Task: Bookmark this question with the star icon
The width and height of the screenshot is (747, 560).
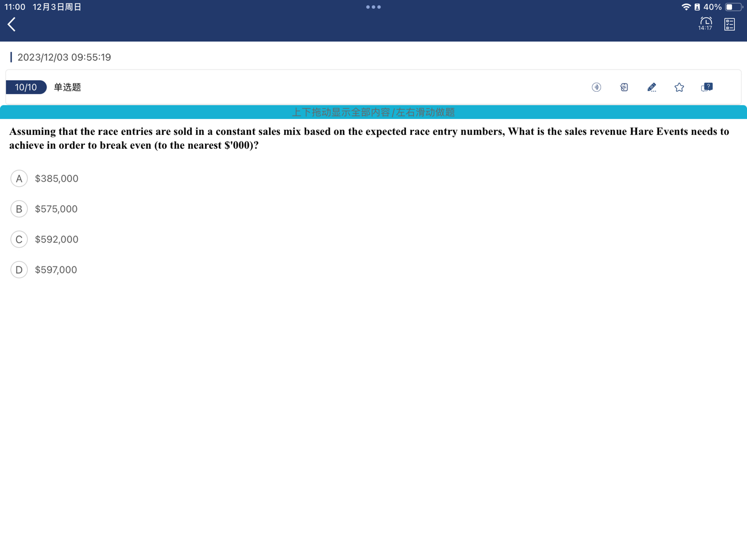Action: tap(679, 87)
